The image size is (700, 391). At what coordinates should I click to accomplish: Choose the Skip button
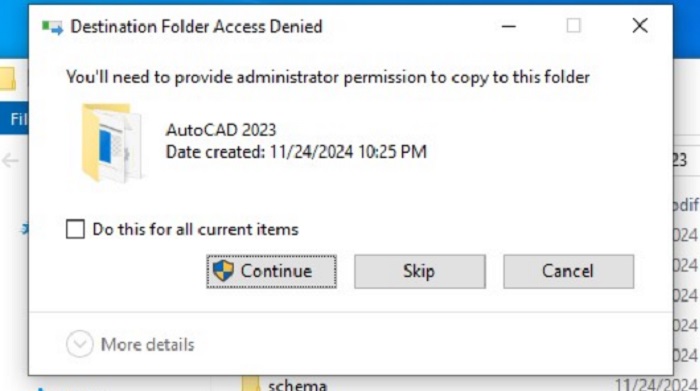(420, 271)
